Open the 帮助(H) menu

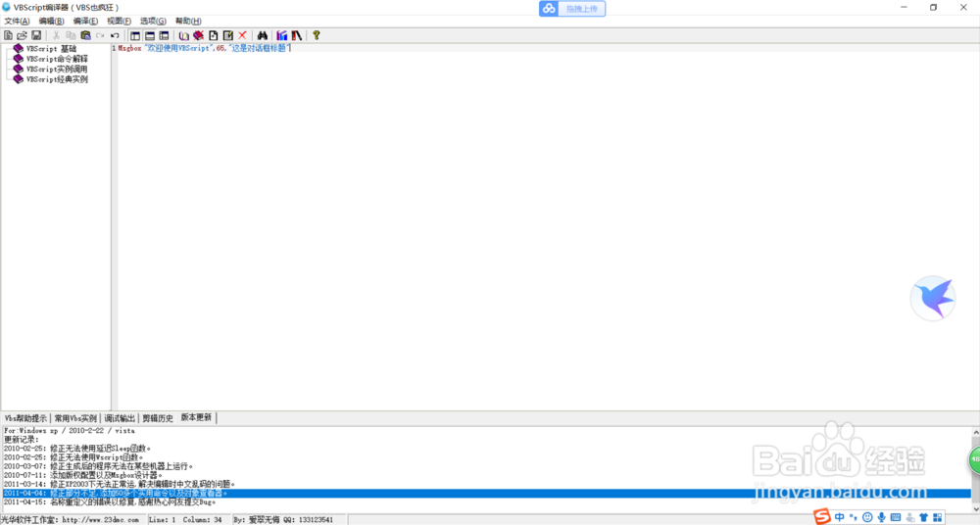[188, 22]
